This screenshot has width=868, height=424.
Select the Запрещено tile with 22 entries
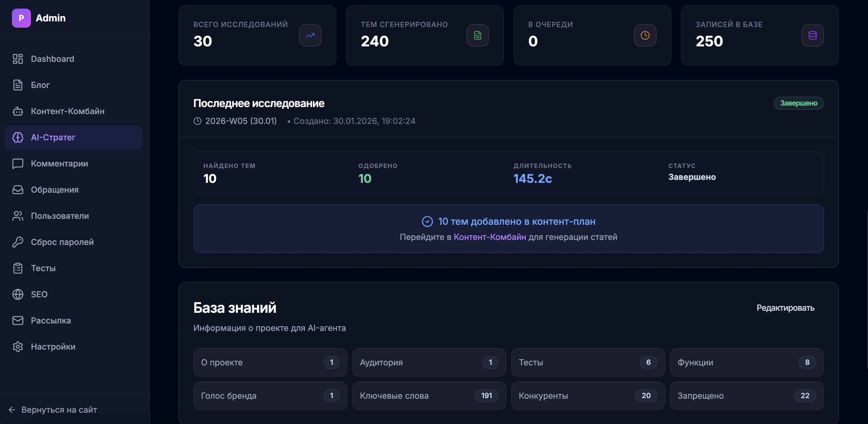click(x=746, y=396)
